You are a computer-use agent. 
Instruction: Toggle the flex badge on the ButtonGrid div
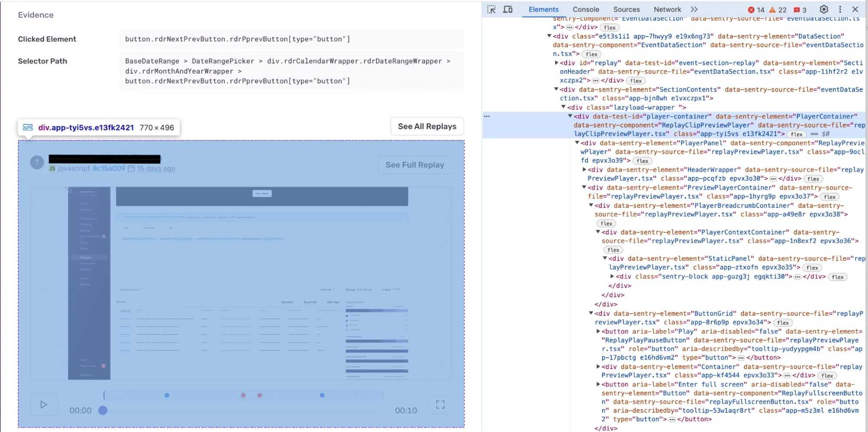[783, 322]
